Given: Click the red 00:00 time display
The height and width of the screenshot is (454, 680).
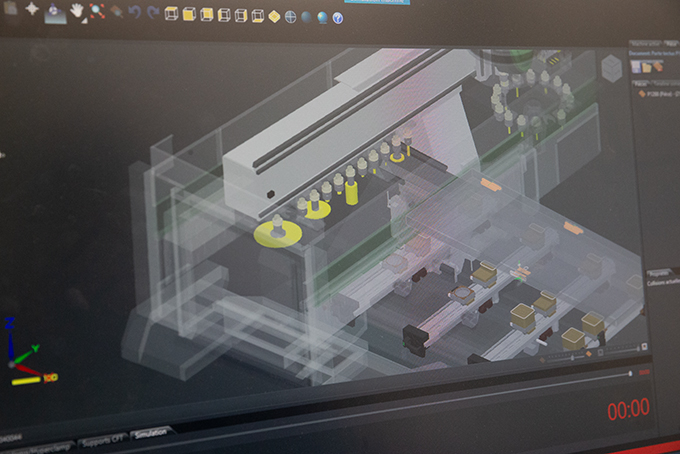Looking at the screenshot, I should [628, 409].
